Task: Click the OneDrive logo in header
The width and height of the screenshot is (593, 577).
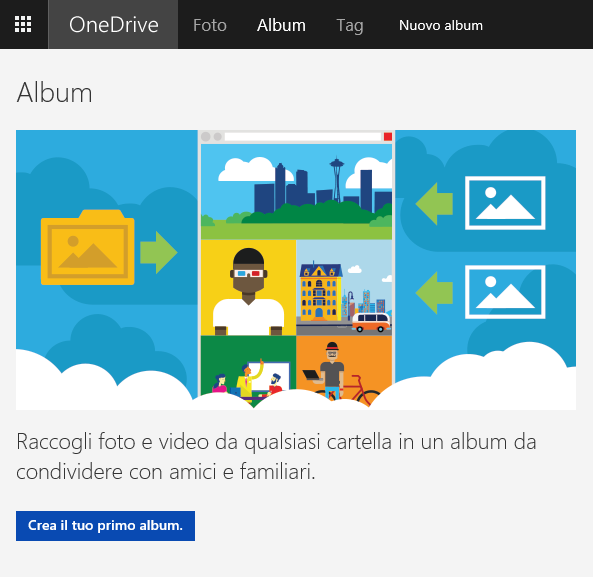Action: pyautogui.click(x=113, y=25)
